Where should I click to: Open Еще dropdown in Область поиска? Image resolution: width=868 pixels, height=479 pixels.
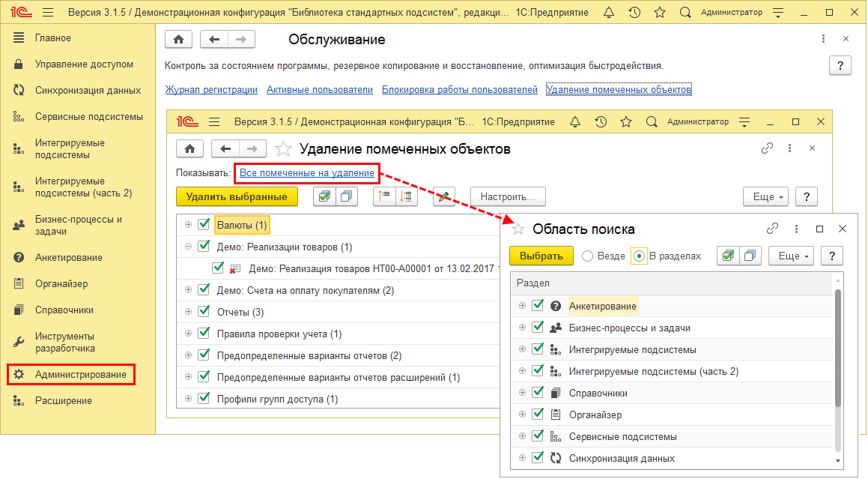tap(791, 256)
